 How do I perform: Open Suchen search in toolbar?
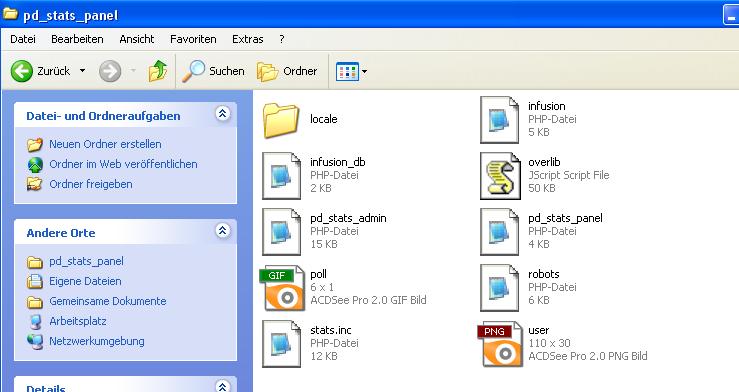[213, 71]
